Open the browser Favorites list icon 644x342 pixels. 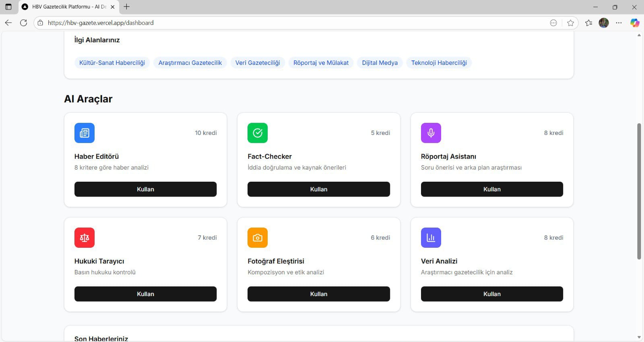(588, 23)
